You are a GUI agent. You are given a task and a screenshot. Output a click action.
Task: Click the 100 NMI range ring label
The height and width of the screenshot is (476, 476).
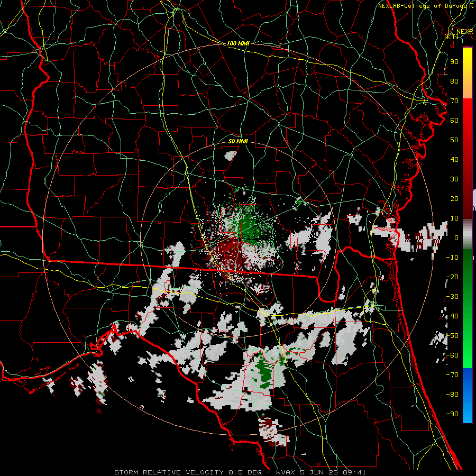[238, 43]
